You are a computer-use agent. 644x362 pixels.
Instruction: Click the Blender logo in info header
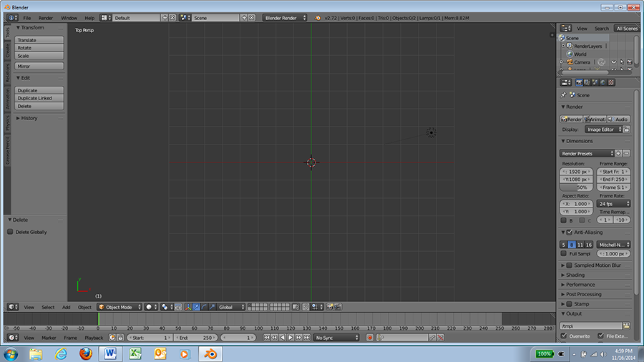(x=318, y=18)
